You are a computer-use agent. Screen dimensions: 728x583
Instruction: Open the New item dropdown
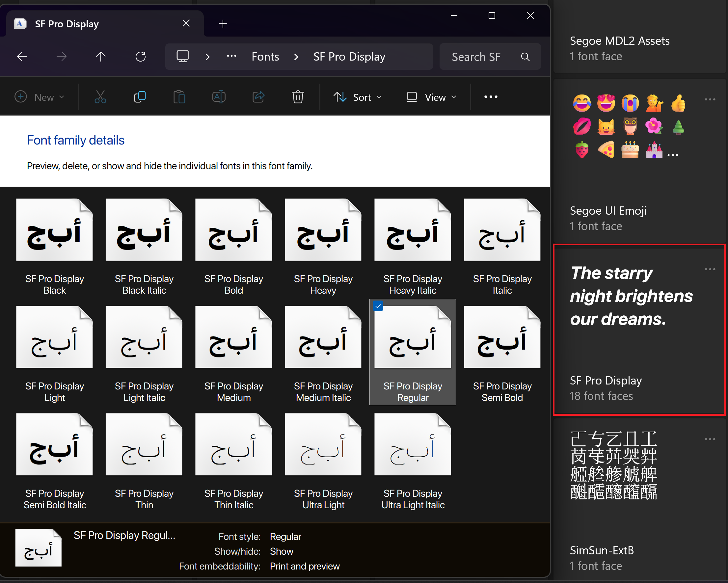tap(40, 97)
